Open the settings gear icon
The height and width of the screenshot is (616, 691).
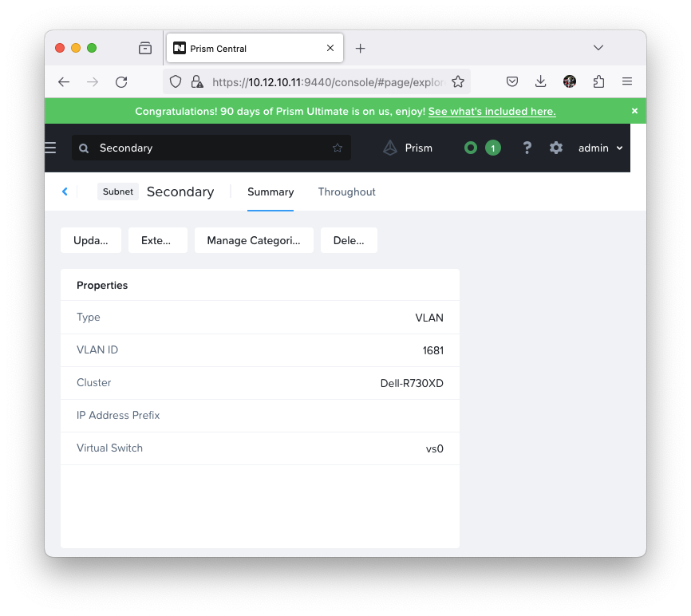point(556,148)
